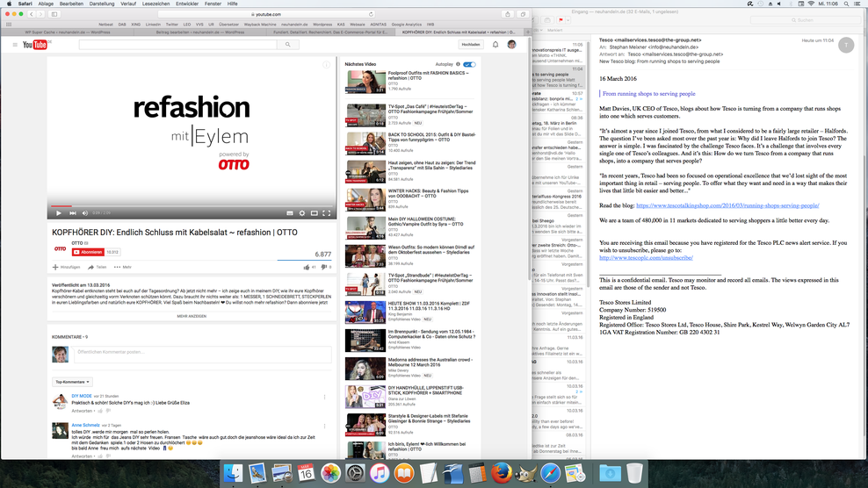The height and width of the screenshot is (488, 868).
Task: Go to YouTube home via logo
Action: pyautogui.click(x=35, y=45)
